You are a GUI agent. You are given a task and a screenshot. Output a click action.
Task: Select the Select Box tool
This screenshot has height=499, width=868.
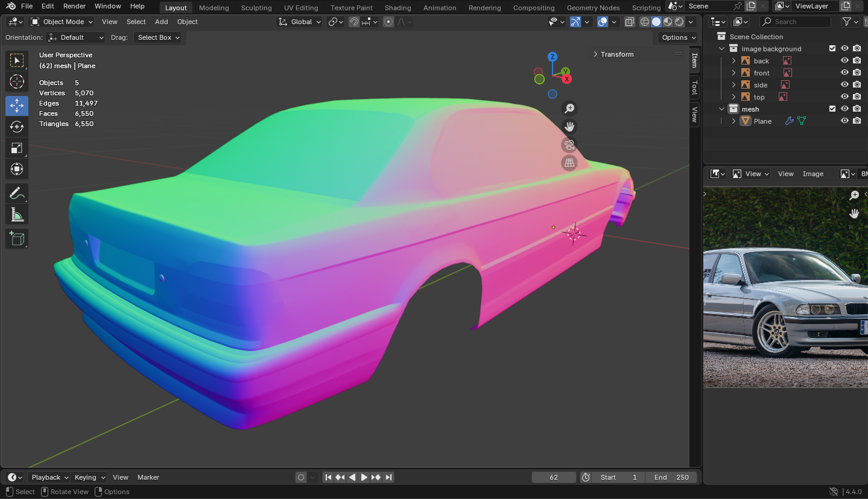tap(17, 60)
